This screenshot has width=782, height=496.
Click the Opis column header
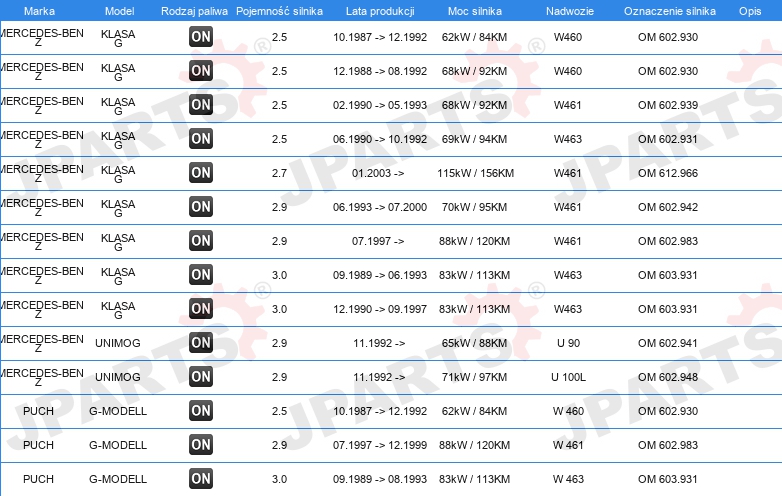750,11
